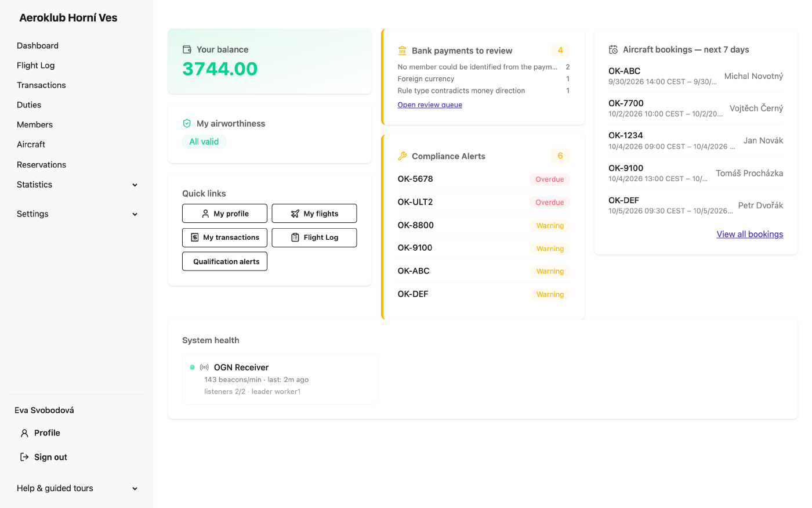
Task: Click the Flight Log quick link button
Action: pos(314,237)
